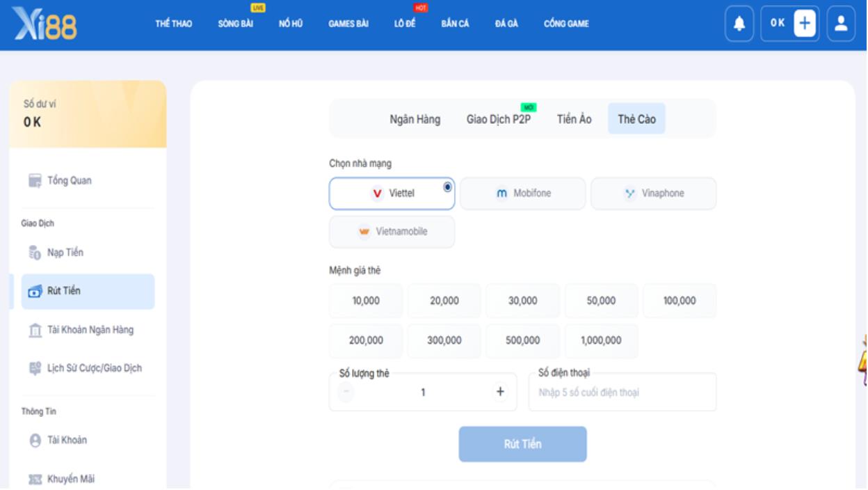Increase card quantity with plus button
This screenshot has width=868, height=490.
(x=499, y=392)
